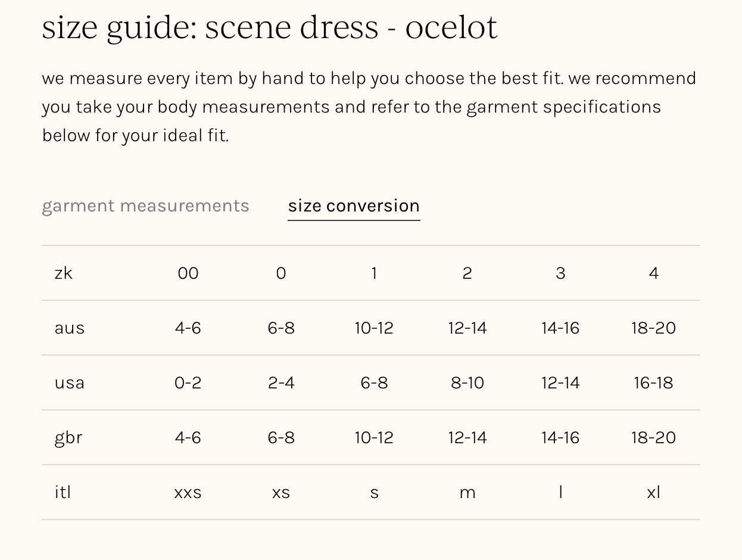
Task: Switch to the garment measurements tab
Action: 145,206
